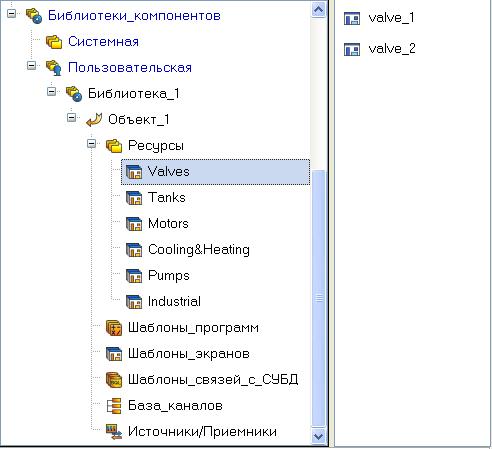The height and width of the screenshot is (449, 492).
Task: Select the Tanks label
Action: pos(167,198)
